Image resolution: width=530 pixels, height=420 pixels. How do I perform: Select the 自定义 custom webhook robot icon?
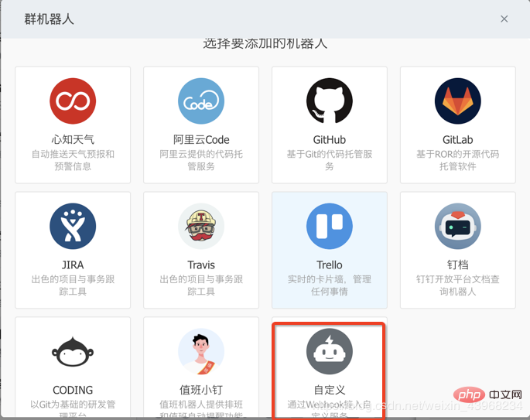coord(330,351)
